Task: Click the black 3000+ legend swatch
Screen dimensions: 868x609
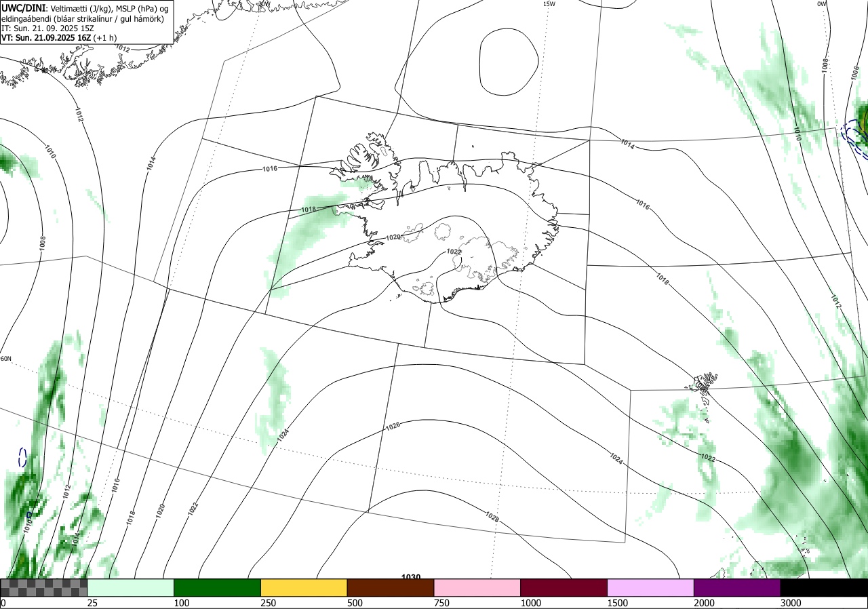Action: click(x=824, y=587)
